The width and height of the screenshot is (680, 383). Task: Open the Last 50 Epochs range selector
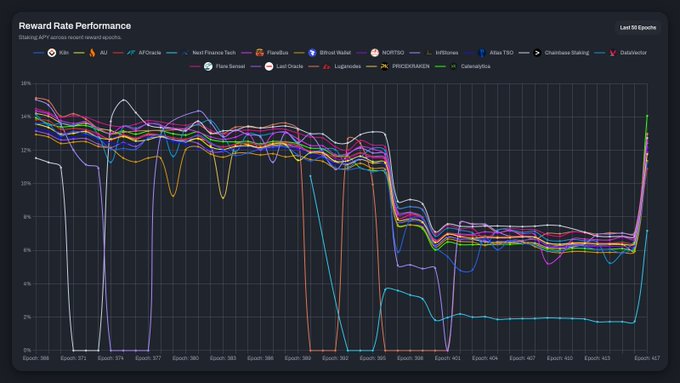tap(638, 27)
